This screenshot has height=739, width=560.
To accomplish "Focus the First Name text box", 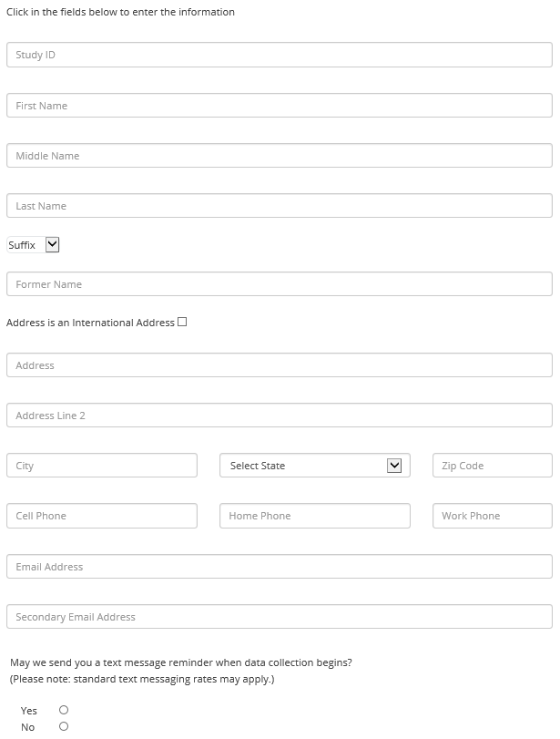I will [279, 106].
